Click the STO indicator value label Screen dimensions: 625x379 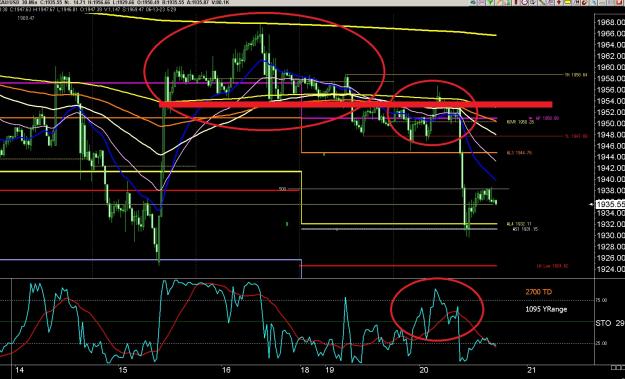[x=610, y=323]
